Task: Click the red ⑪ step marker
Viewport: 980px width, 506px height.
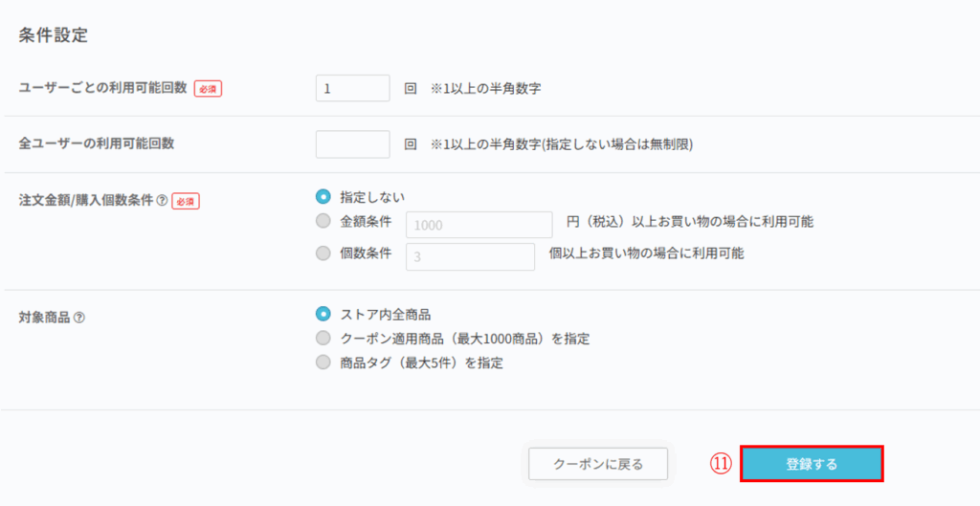Action: pyautogui.click(x=720, y=464)
